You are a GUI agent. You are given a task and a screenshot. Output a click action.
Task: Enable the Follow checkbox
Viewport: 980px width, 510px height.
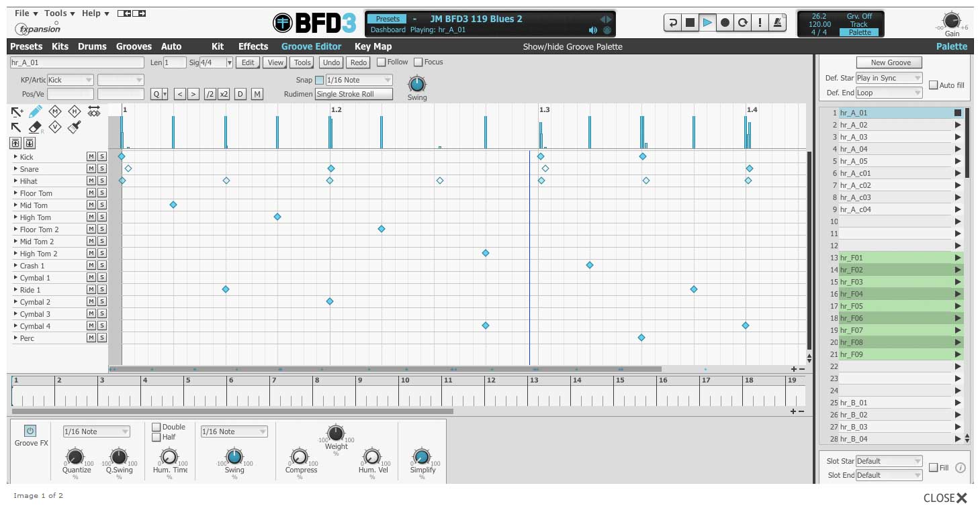382,62
